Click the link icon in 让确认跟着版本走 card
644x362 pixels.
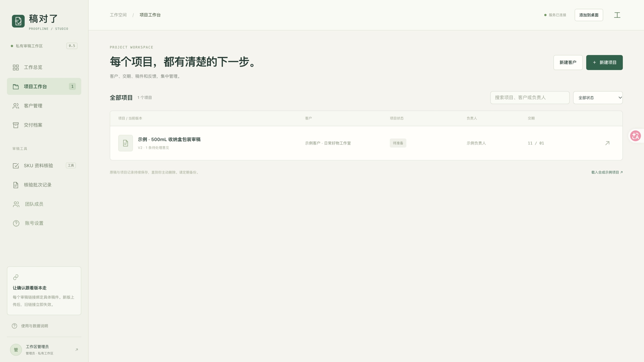pos(16,277)
